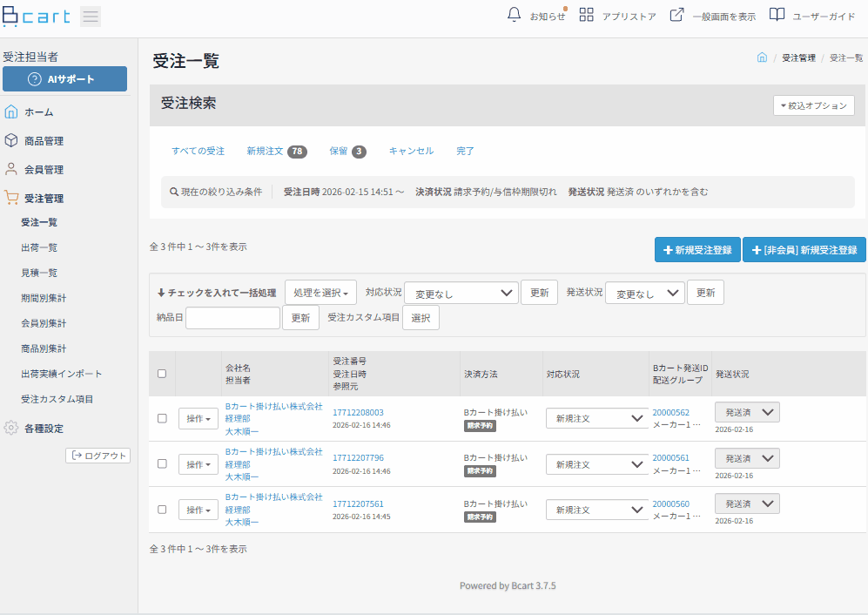Open 発送済 dropdown for shipment 20000561
868x615 pixels.
747,458
